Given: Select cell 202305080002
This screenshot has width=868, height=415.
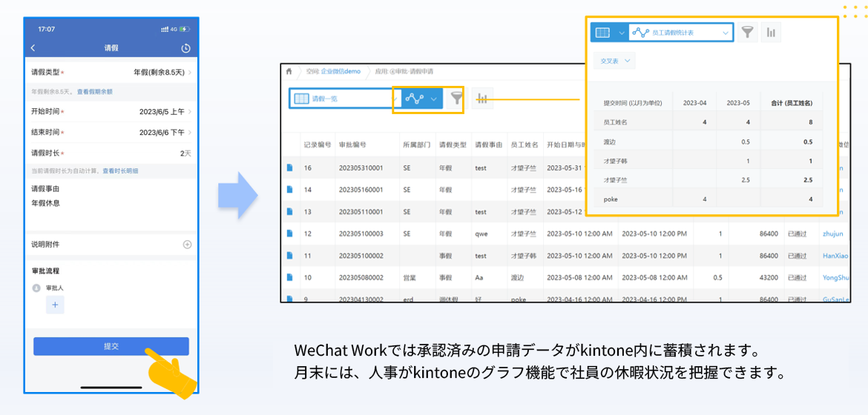Looking at the screenshot, I should (x=361, y=277).
